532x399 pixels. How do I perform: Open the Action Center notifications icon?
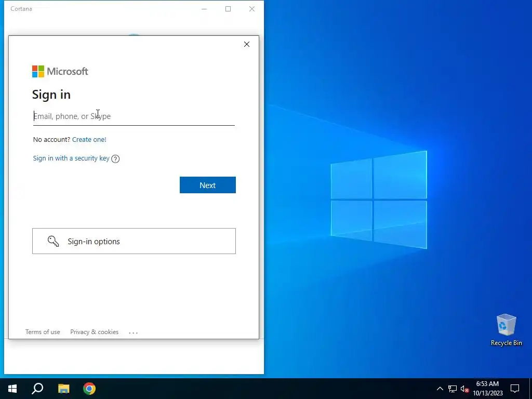click(x=515, y=389)
